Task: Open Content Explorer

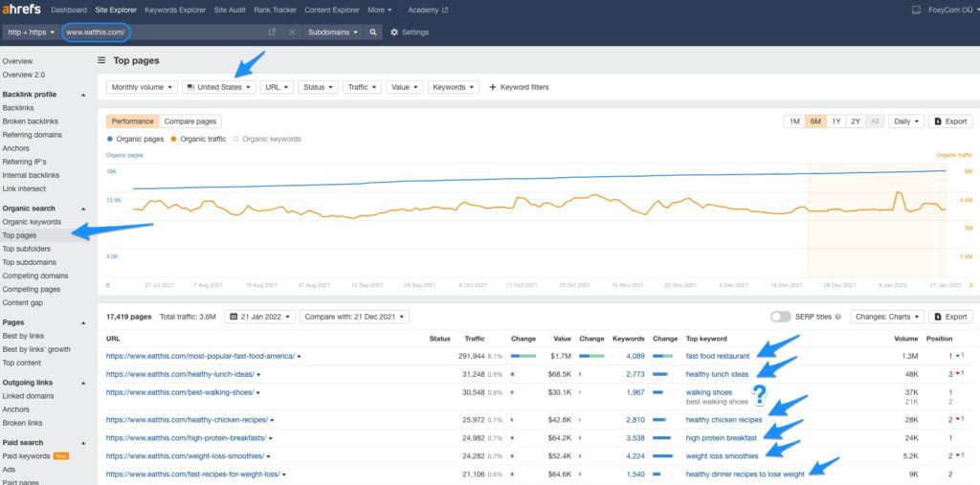Action: (x=332, y=10)
